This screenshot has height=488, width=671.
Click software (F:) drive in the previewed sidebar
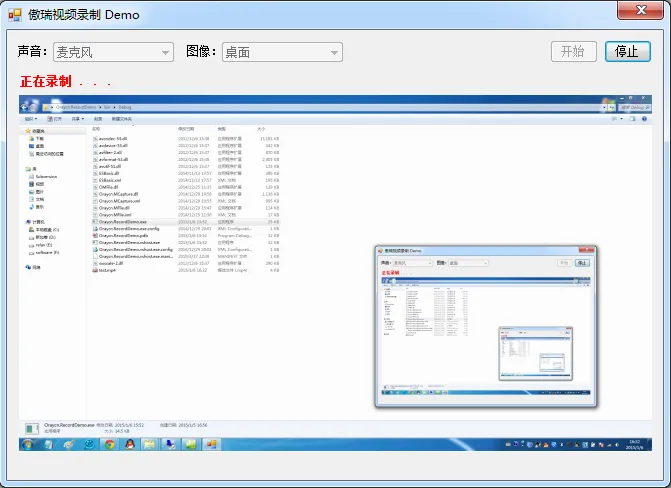point(44,253)
